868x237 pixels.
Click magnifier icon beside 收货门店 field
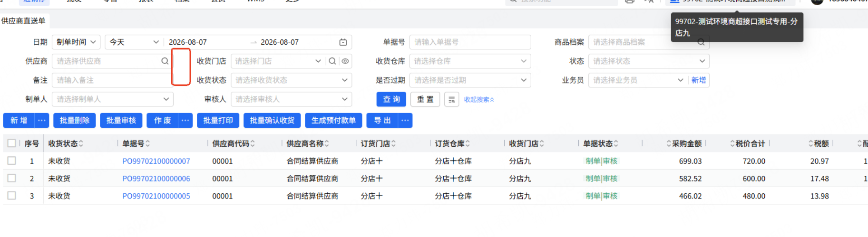click(x=332, y=61)
